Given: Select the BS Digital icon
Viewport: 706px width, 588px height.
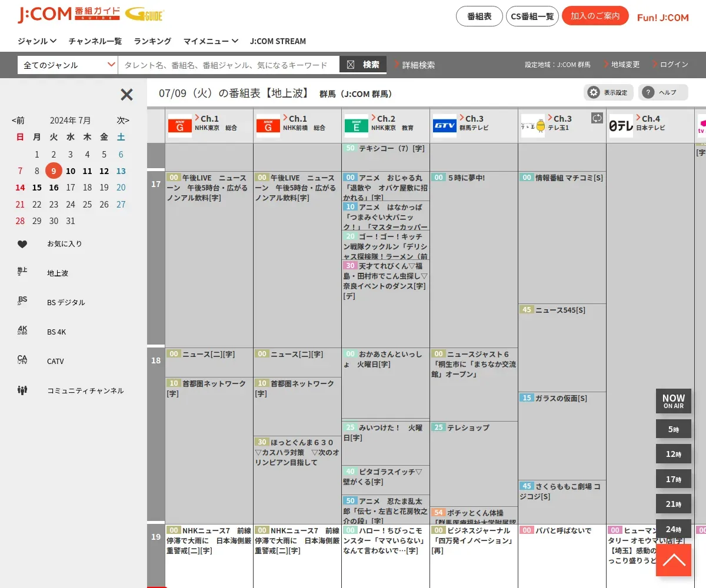Looking at the screenshot, I should (22, 300).
